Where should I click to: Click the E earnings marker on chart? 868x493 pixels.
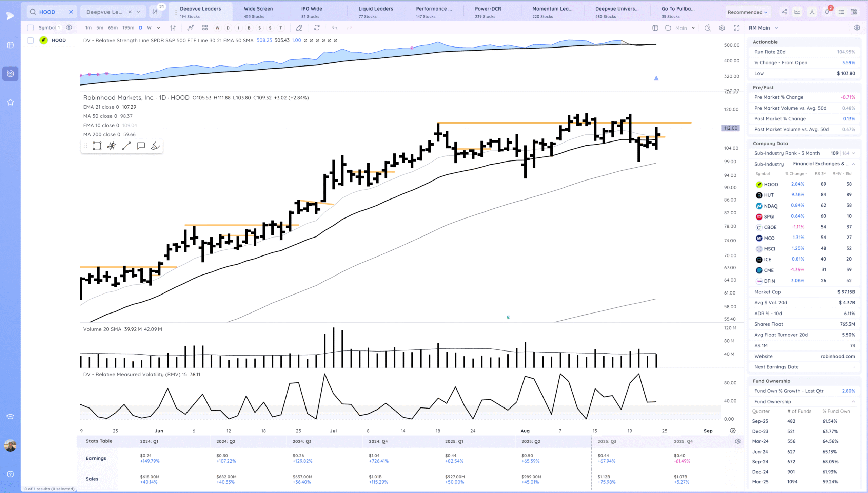508,317
